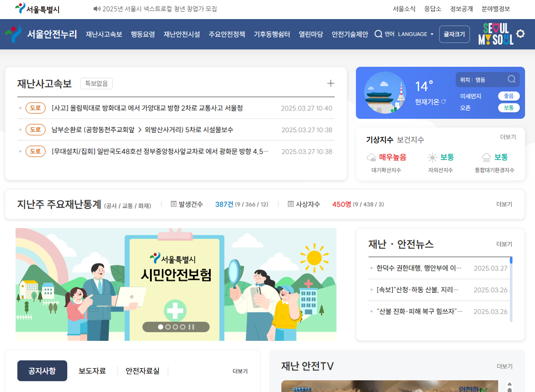
Task: Click the settings gear icon top right
Action: [520, 34]
